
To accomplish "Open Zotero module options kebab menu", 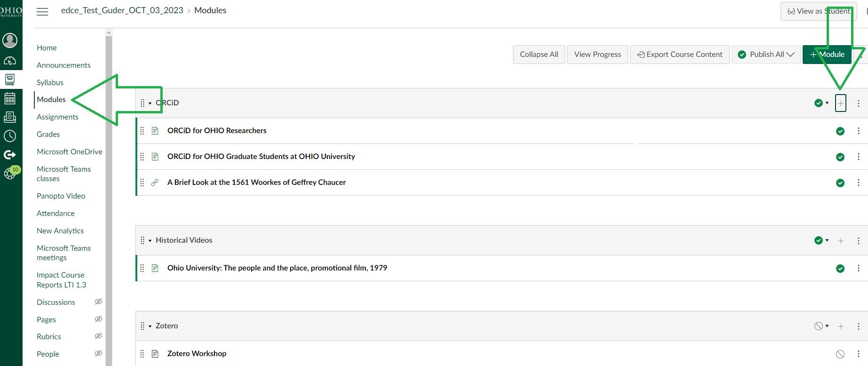I will click(x=859, y=326).
